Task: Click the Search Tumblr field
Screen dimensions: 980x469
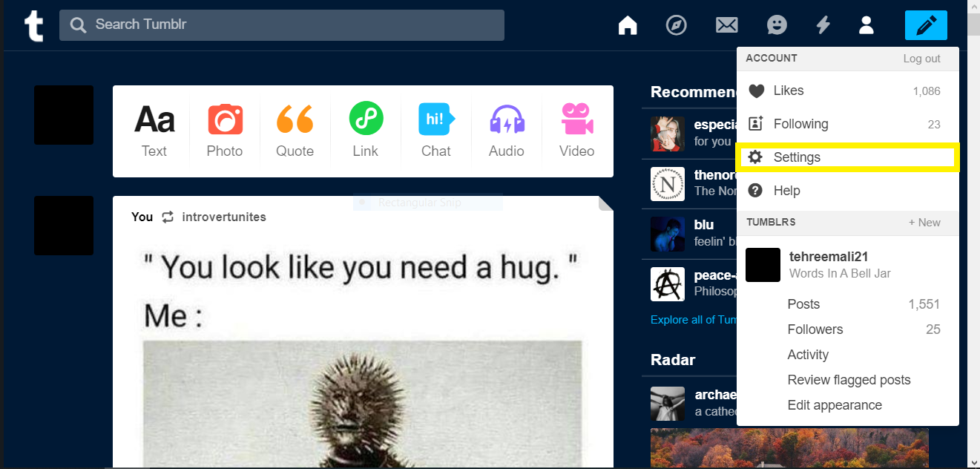Action: click(x=282, y=25)
